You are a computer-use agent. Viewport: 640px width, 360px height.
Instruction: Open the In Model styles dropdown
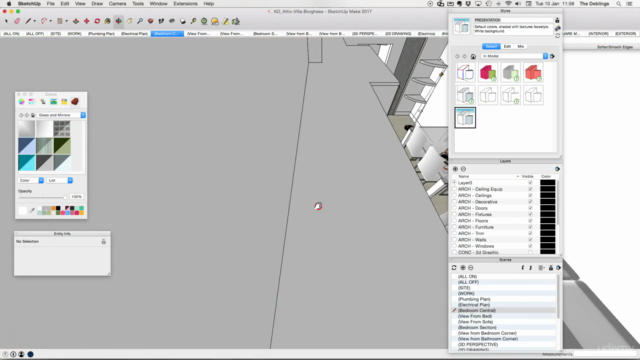(514, 56)
